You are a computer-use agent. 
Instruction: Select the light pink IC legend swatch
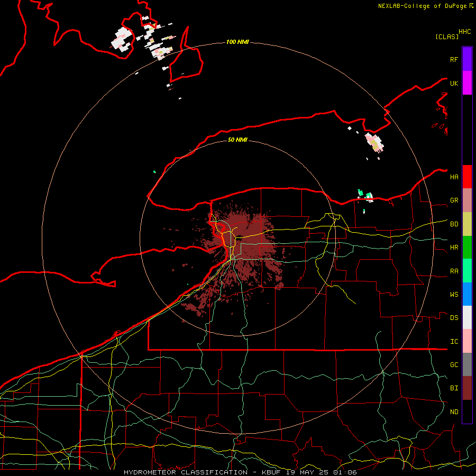[467, 341]
